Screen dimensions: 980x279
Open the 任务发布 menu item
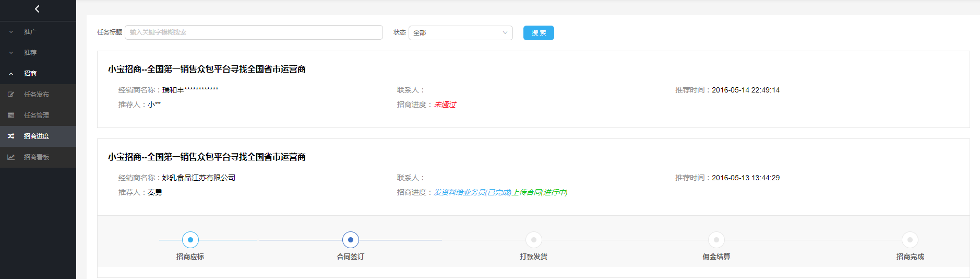click(37, 95)
